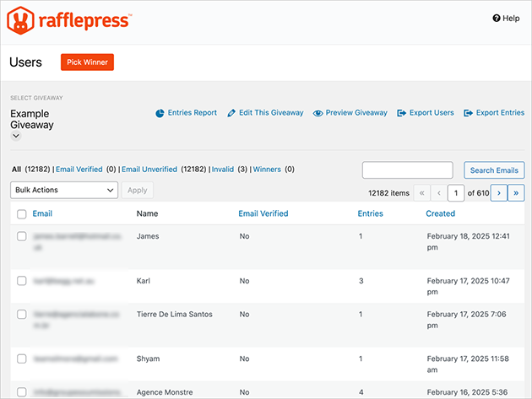Open Edit This Giveaway link
This screenshot has width=532, height=399.
[x=271, y=112]
